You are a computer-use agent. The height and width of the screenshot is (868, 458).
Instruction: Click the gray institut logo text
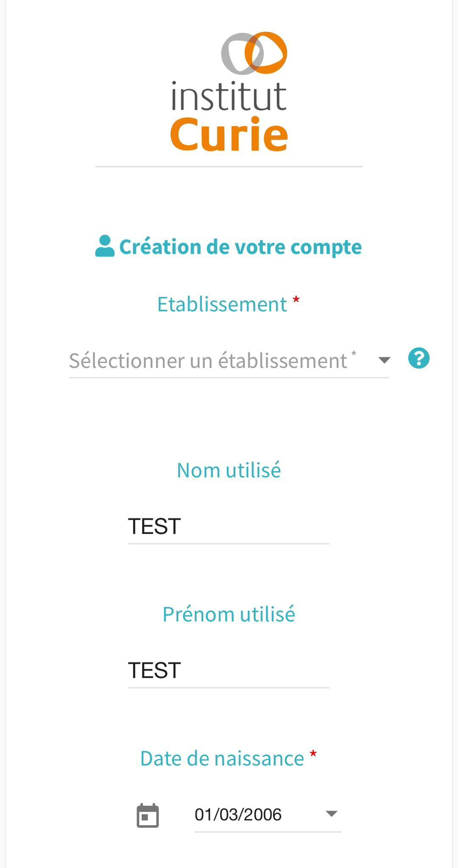click(229, 97)
